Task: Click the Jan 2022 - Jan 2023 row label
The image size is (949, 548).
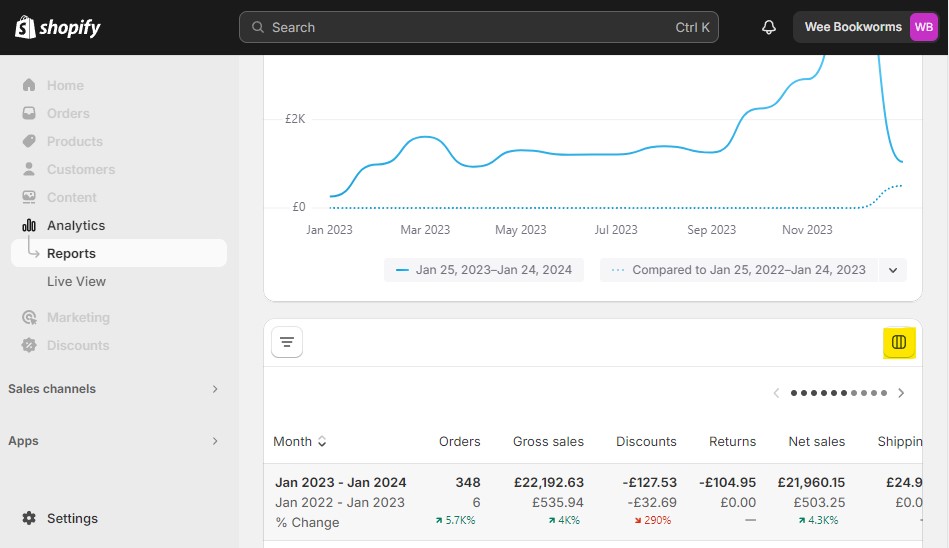Action: tap(340, 503)
